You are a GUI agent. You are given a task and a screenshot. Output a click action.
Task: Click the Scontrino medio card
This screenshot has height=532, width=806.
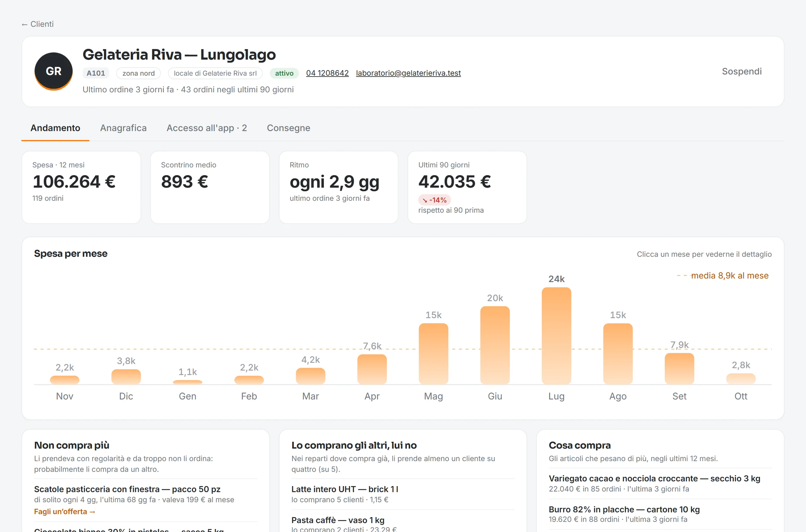click(210, 187)
